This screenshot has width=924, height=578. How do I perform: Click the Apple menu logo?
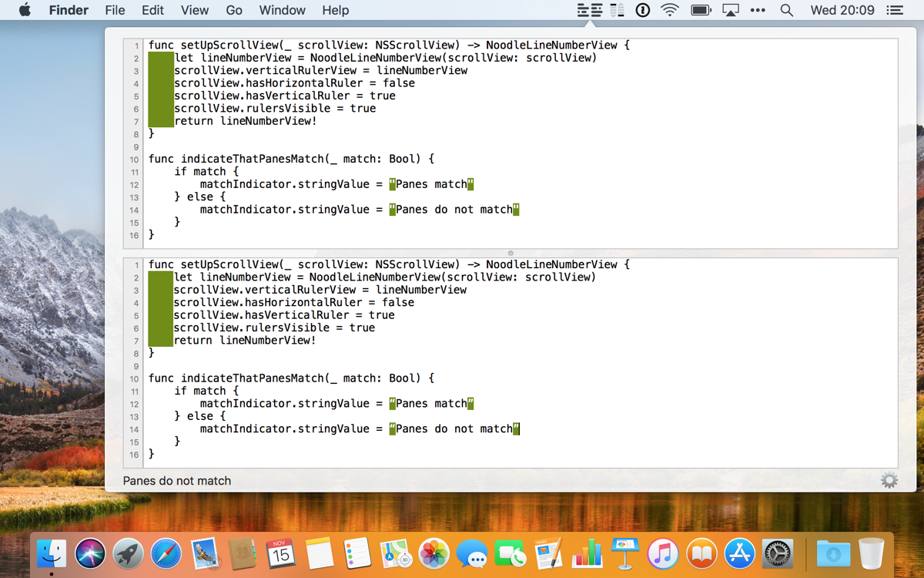pyautogui.click(x=25, y=10)
